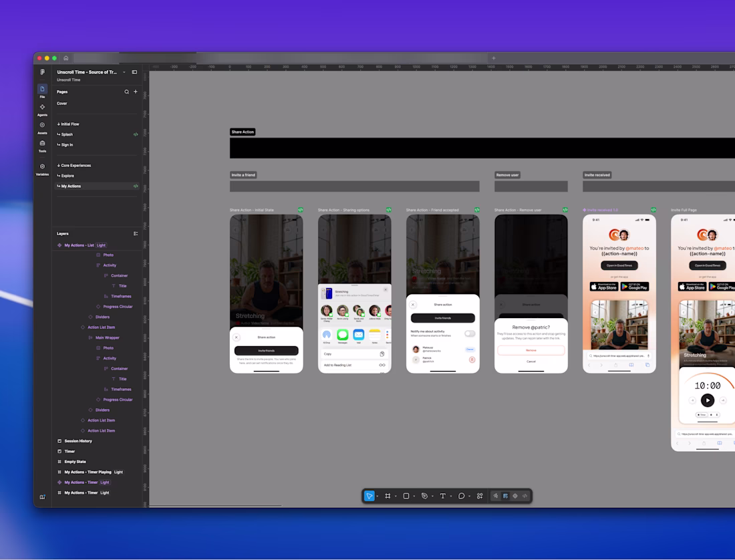Click red Remove button in Remove user frame
This screenshot has width=735, height=560.
(531, 350)
